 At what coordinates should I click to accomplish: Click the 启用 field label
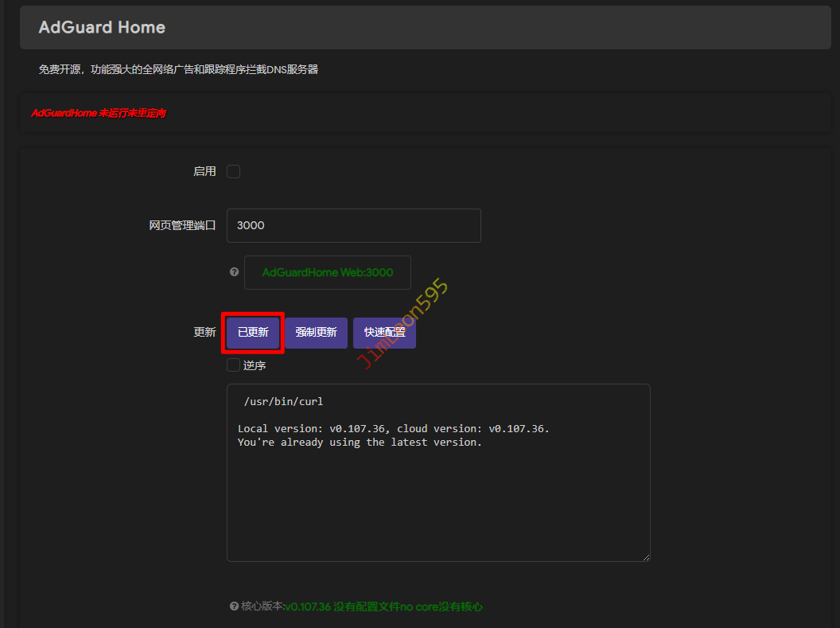(204, 171)
